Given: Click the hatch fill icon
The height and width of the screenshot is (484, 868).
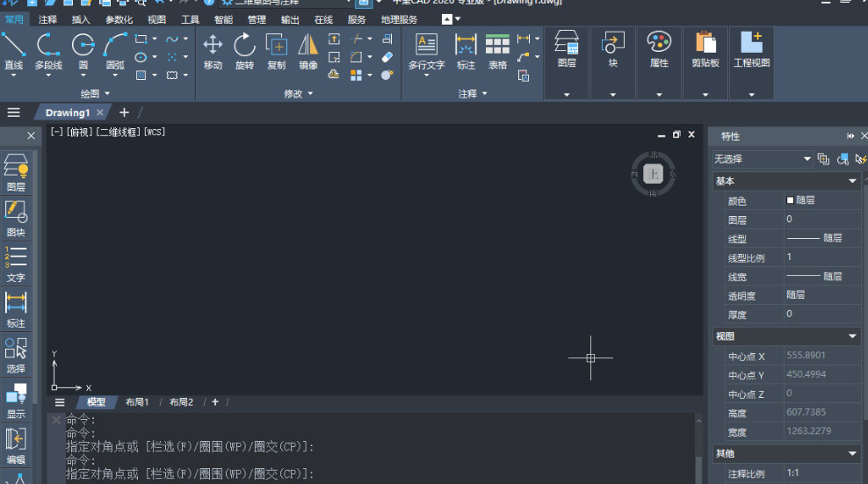Looking at the screenshot, I should (141, 75).
